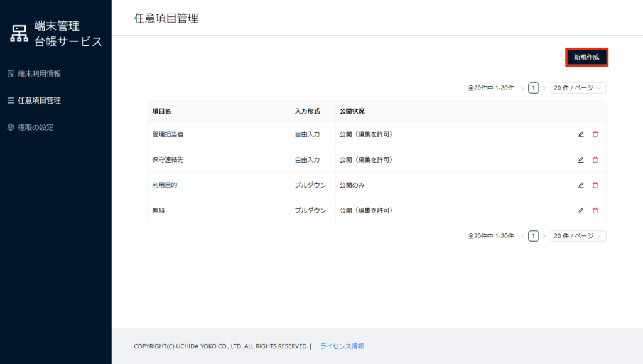Click trash icon in 保守連絡先 row
The height and width of the screenshot is (364, 643).
[x=595, y=160]
